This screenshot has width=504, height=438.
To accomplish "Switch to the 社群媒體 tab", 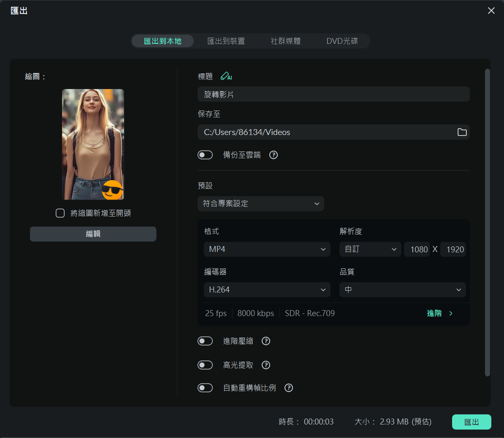I will 286,41.
